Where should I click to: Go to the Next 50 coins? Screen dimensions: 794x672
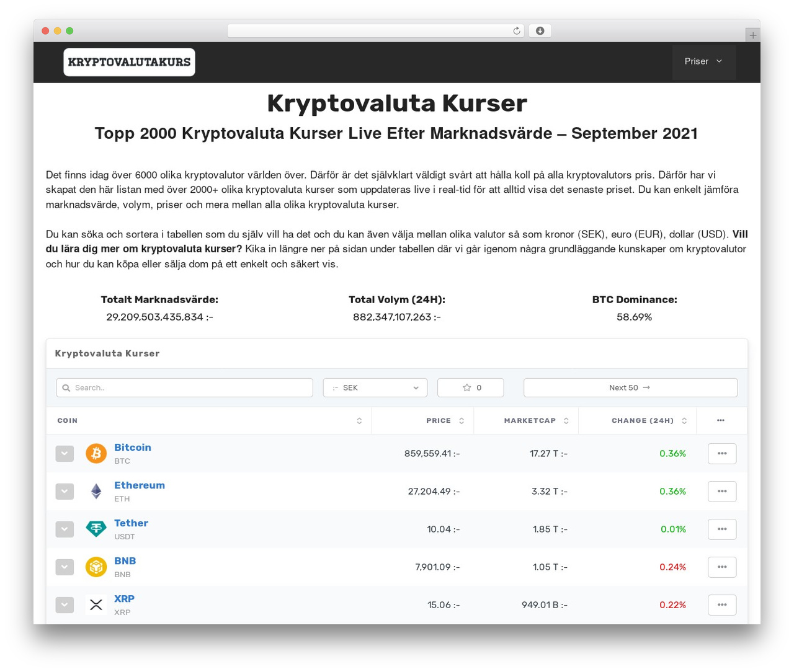point(630,387)
